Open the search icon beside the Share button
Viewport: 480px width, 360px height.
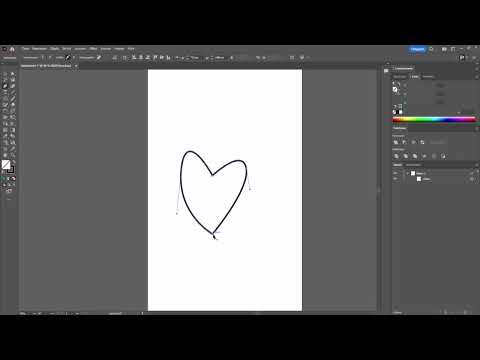tap(431, 49)
